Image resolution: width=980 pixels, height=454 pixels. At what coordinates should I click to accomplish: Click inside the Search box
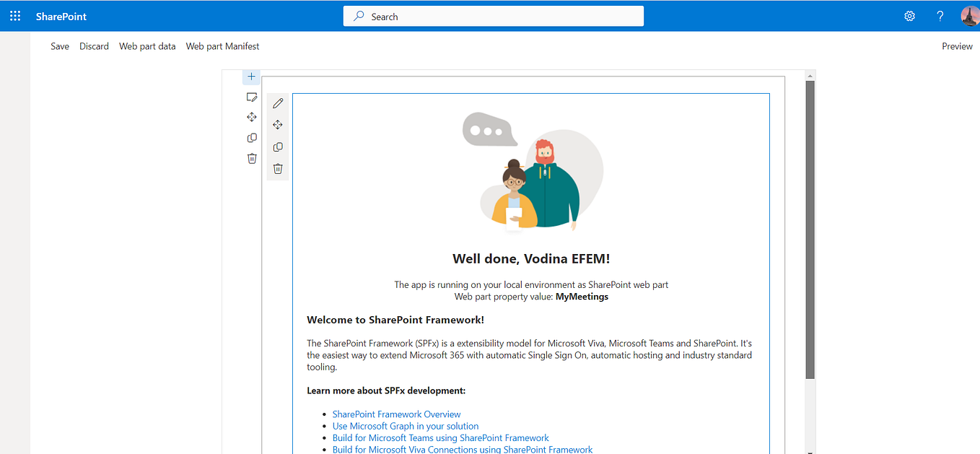pyautogui.click(x=493, y=16)
